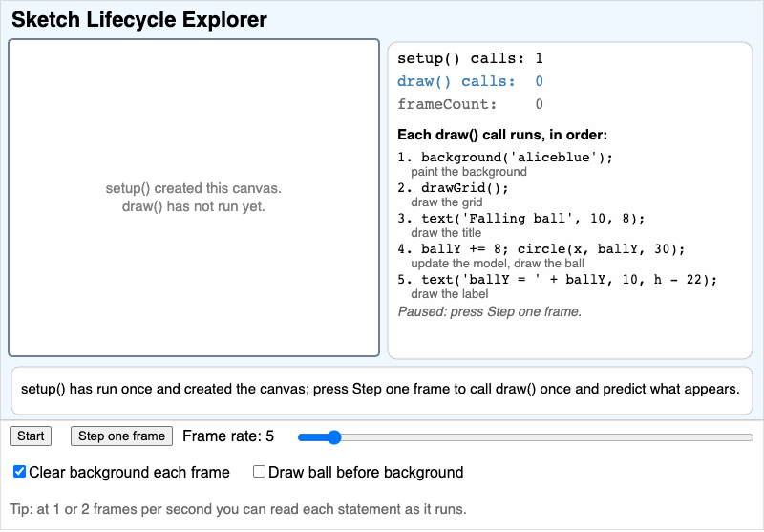Click the Step one frame button
Image resolution: width=764 pixels, height=532 pixels.
121,436
